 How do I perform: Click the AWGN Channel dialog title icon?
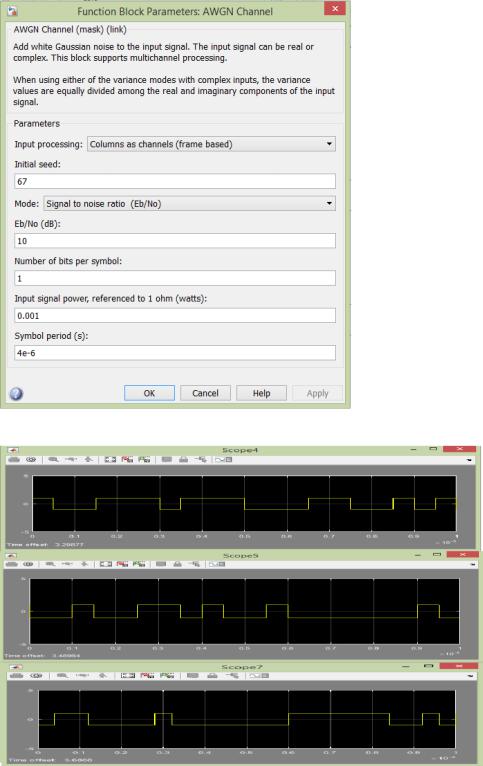[x=12, y=10]
